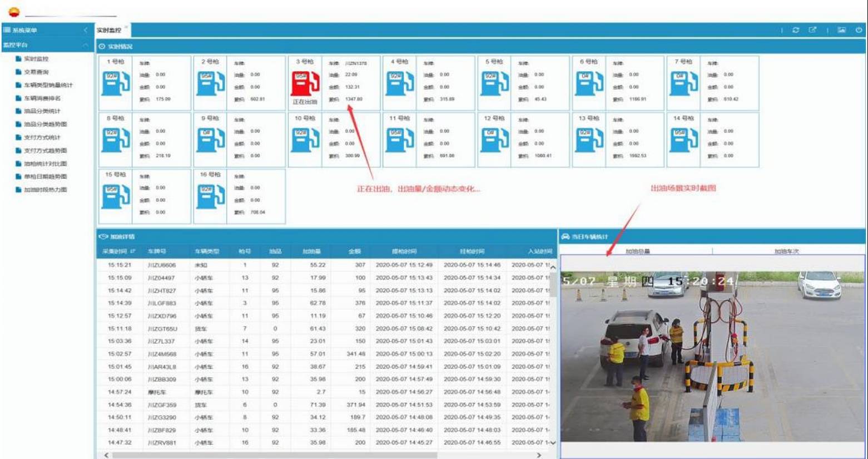Image resolution: width=868 pixels, height=459 pixels.
Task: Collapse the 系统菜单 sidebar with left chevron
Action: pyautogui.click(x=86, y=30)
